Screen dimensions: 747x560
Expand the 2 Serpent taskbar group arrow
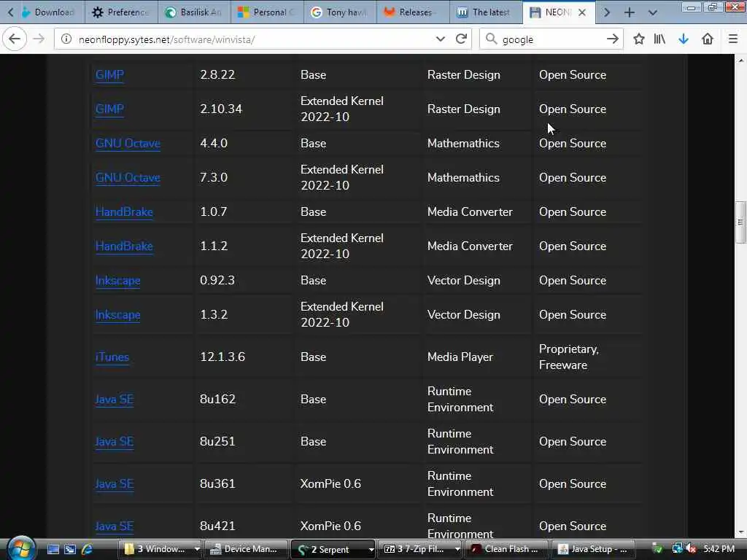pos(371,549)
